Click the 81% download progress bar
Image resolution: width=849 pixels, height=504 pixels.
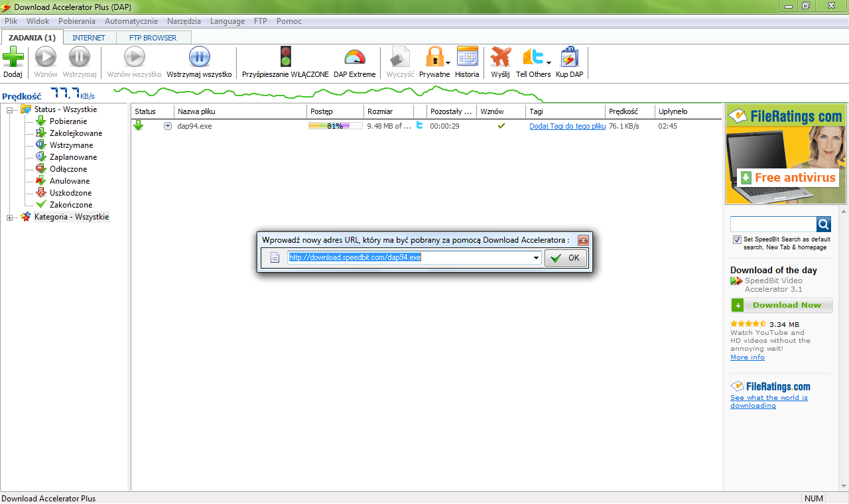tap(335, 126)
